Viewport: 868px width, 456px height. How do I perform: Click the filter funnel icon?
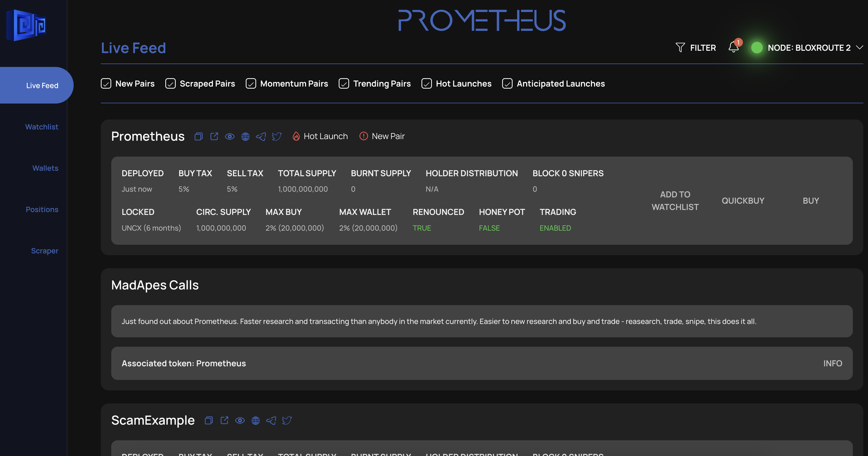[680, 48]
